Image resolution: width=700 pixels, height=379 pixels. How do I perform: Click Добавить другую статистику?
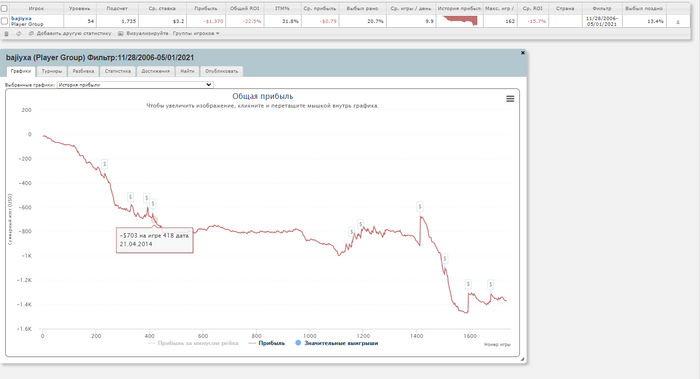click(74, 33)
